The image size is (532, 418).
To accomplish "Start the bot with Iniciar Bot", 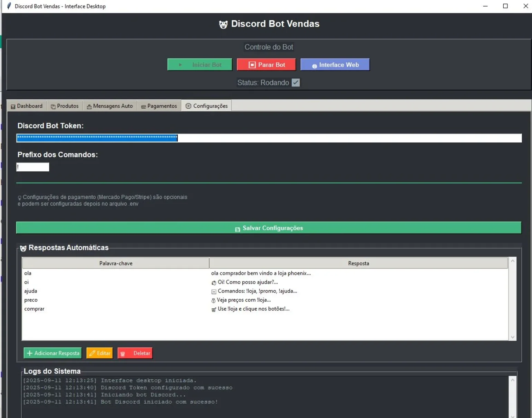I will point(200,64).
